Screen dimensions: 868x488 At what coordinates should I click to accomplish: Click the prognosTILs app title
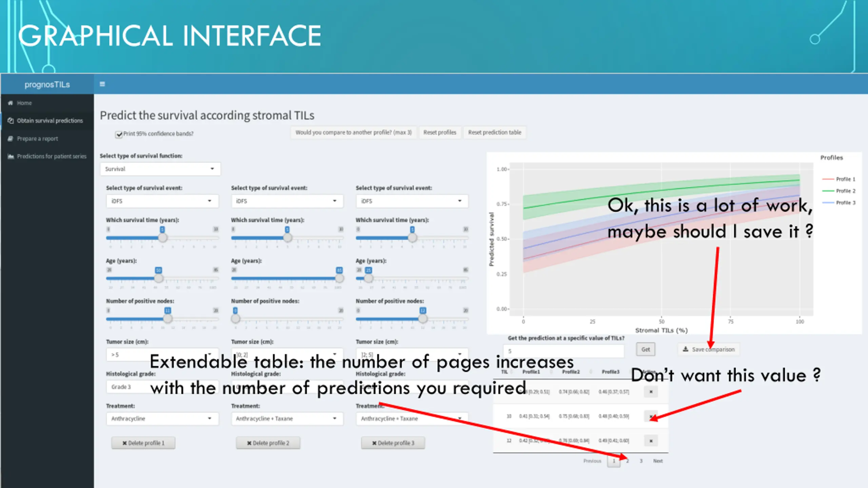point(47,84)
